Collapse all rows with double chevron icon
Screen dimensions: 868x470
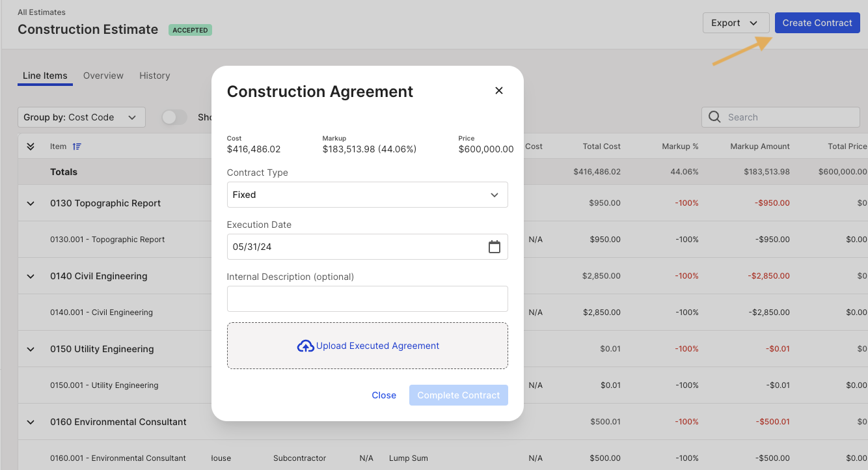[x=31, y=146]
